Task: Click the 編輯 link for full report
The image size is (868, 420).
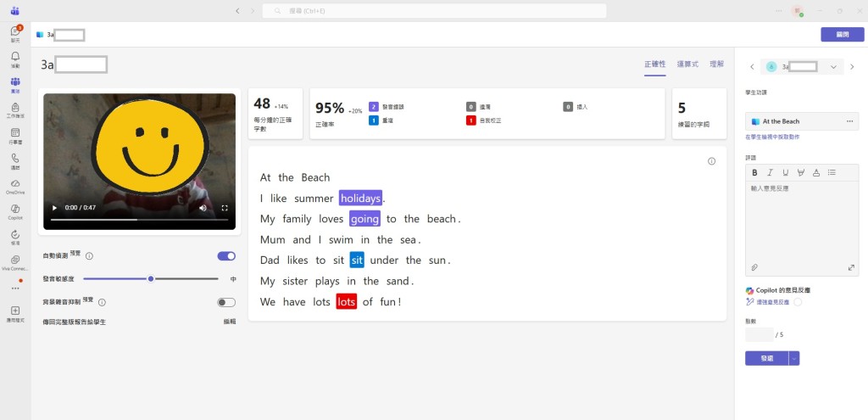Action: click(x=229, y=322)
